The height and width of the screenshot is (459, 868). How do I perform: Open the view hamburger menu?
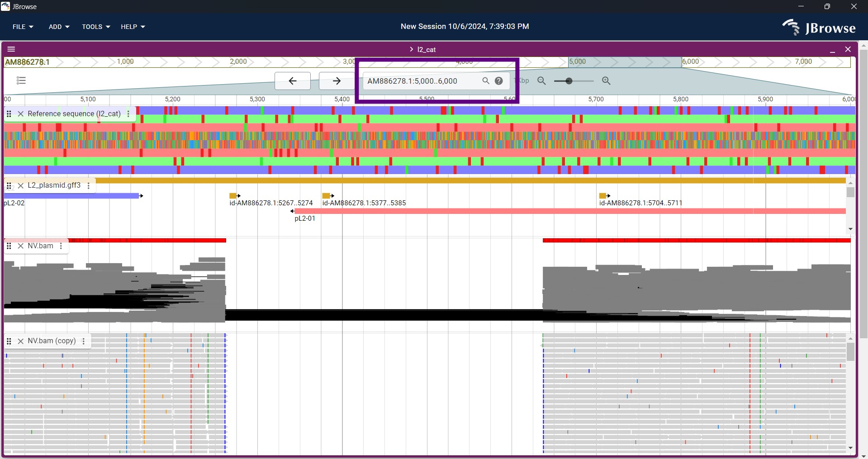[12, 49]
